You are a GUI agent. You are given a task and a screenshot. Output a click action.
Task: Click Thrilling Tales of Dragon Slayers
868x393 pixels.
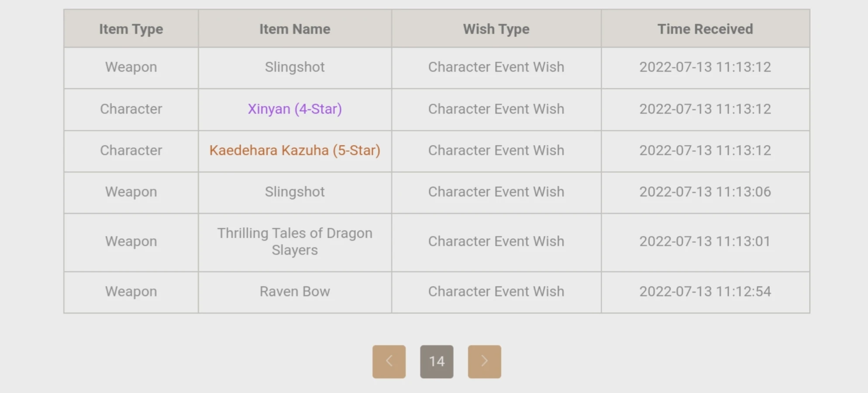click(x=295, y=241)
